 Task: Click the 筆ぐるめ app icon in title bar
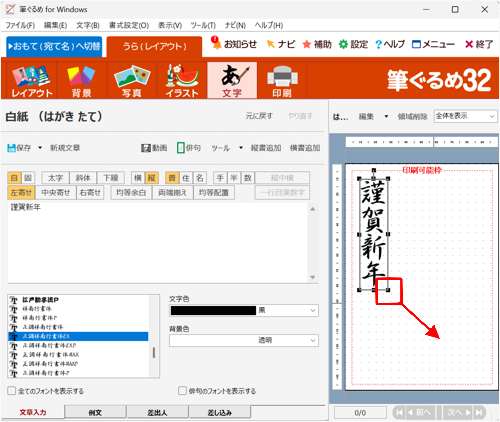[10, 9]
